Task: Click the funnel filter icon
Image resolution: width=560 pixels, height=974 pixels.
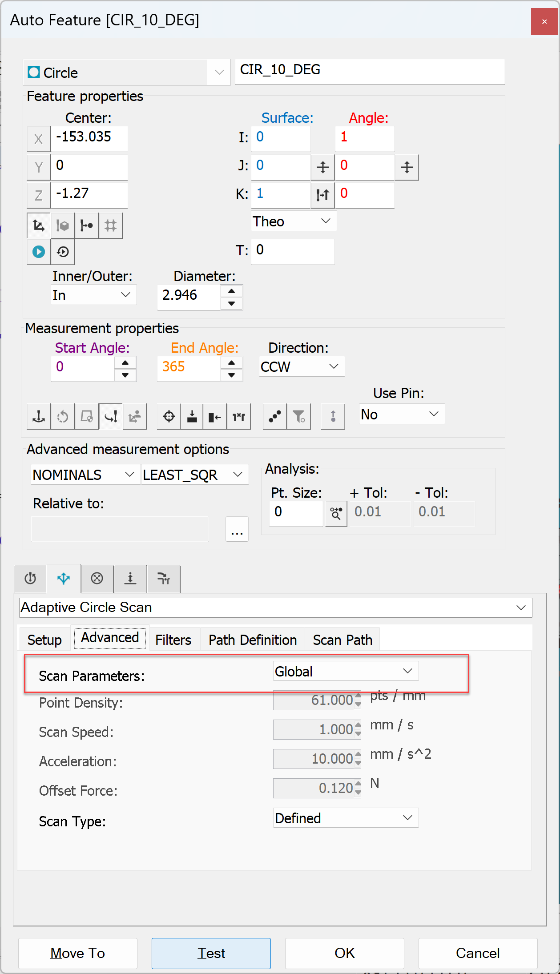Action: point(298,417)
